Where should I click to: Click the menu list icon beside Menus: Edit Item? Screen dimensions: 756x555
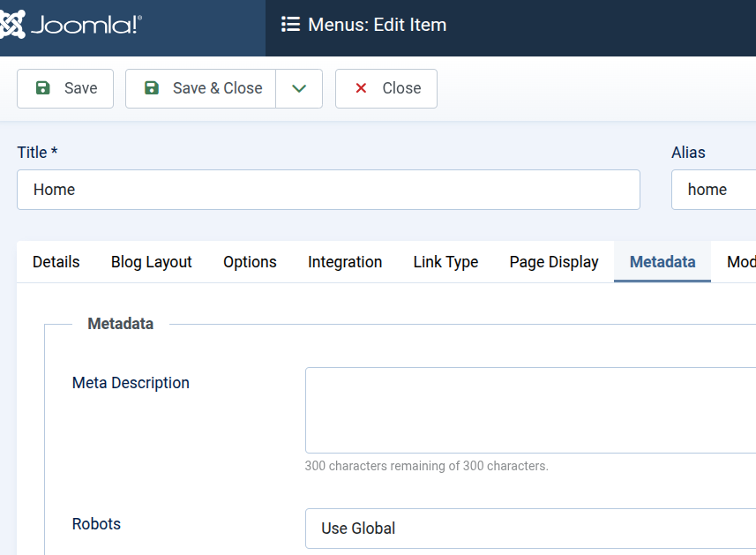[x=291, y=24]
